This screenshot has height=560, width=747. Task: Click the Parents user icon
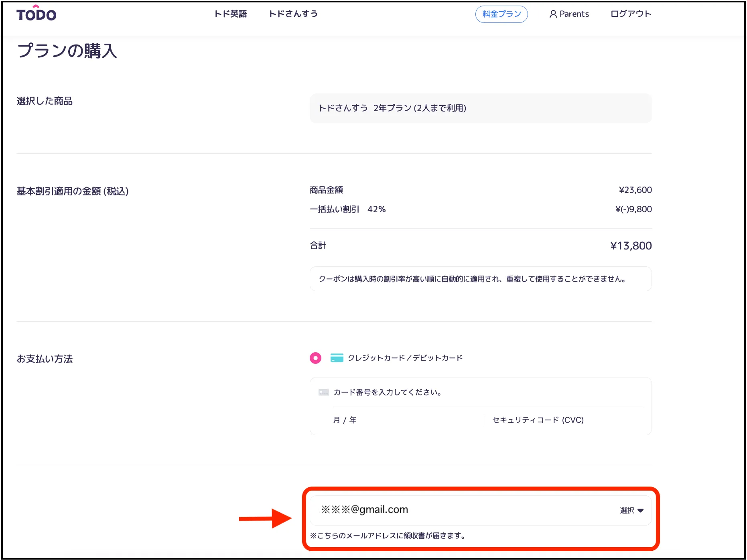tap(553, 14)
